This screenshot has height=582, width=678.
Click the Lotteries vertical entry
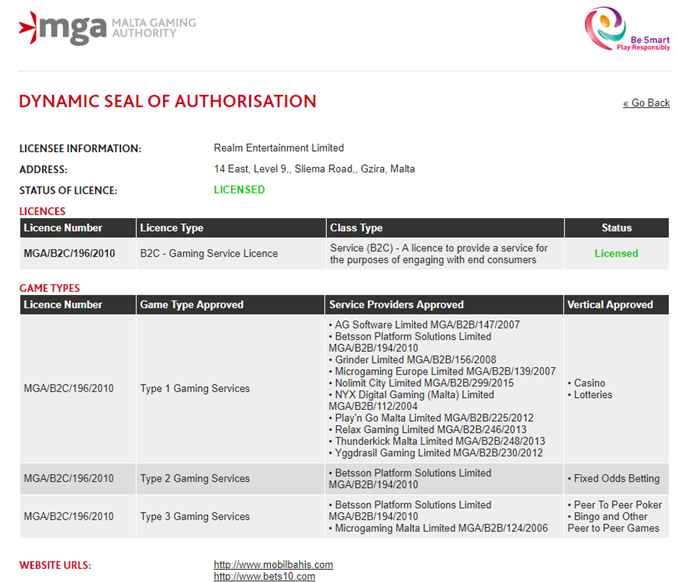click(x=590, y=395)
